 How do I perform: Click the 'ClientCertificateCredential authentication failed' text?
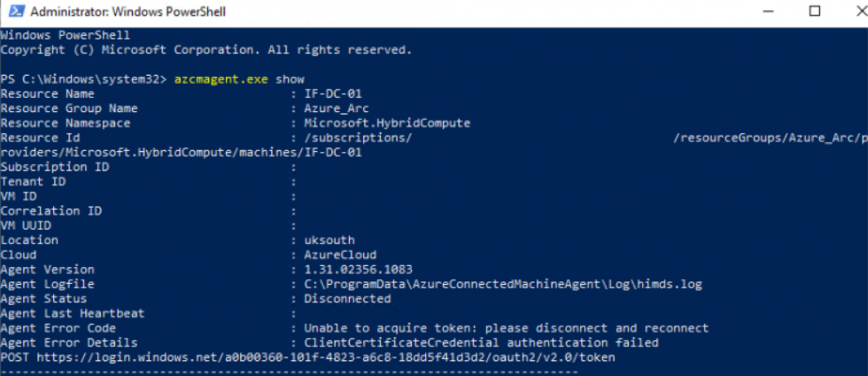[x=481, y=343]
